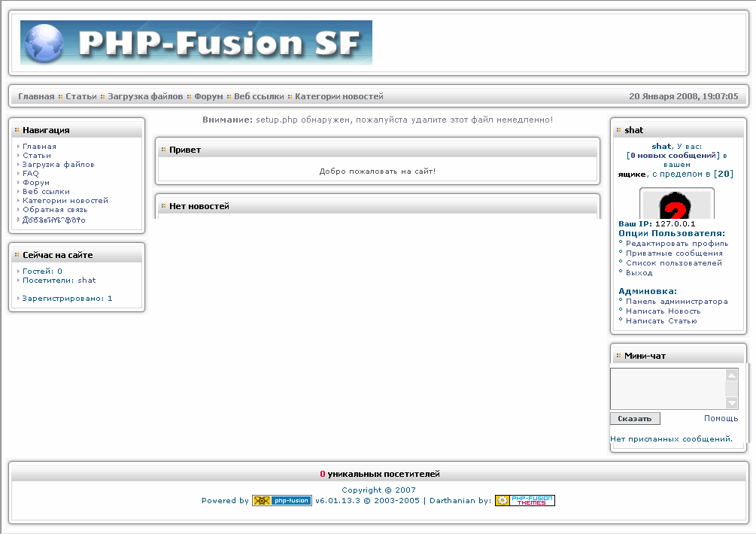756x534 pixels.
Task: Click Copyright © 2007 footer text
Action: tap(378, 490)
